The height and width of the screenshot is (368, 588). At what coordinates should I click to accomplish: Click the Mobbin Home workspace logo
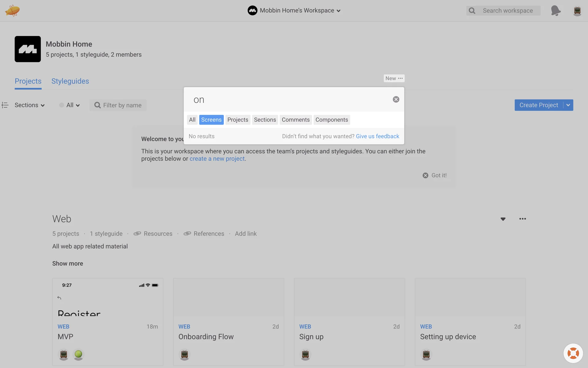28,49
